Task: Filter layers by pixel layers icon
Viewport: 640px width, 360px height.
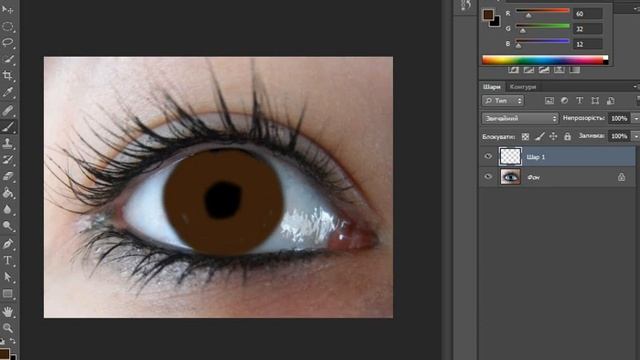Action: (549, 100)
